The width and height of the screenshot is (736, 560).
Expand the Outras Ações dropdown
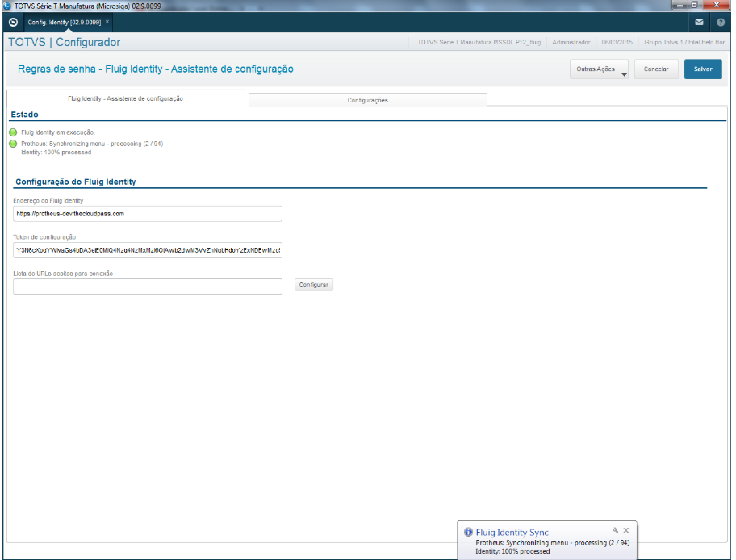click(x=599, y=69)
